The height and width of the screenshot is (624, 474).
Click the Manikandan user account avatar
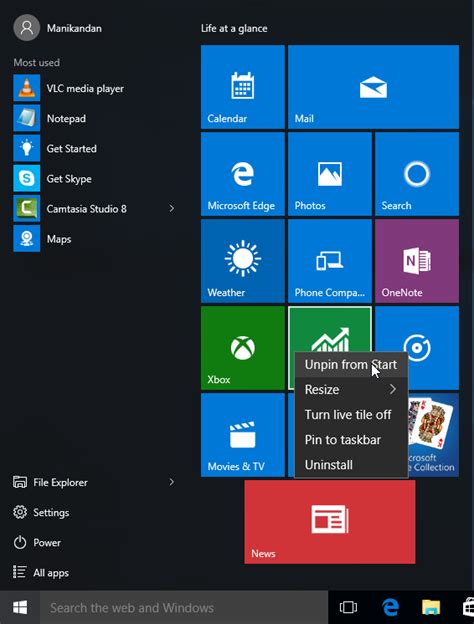tap(27, 28)
